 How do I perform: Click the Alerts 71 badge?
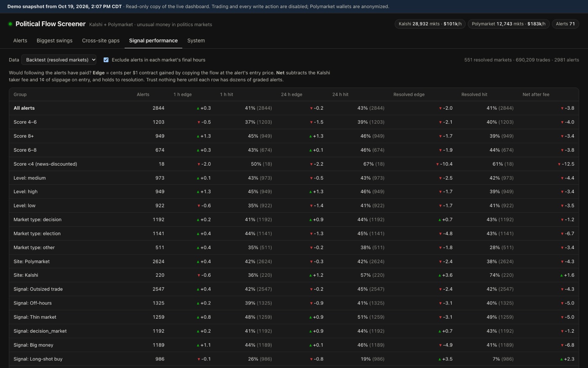[565, 24]
